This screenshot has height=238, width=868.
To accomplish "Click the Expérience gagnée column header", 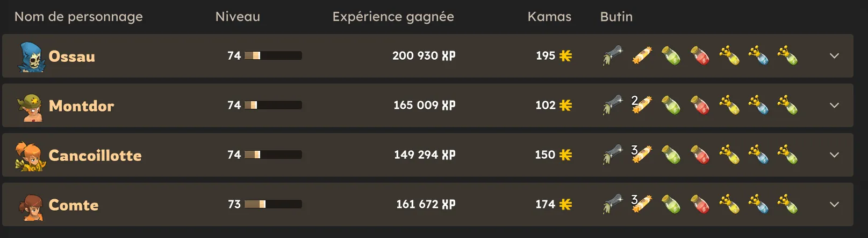I will click(393, 17).
